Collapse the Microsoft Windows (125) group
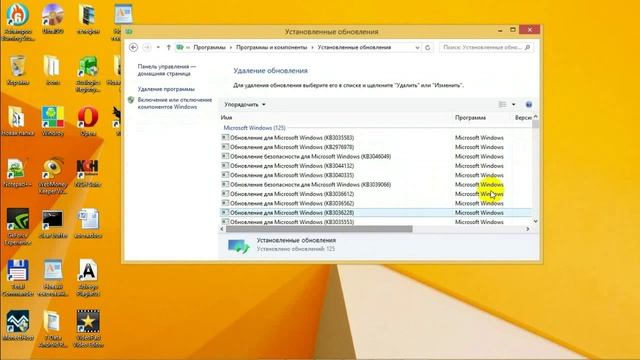This screenshot has height=360, width=640. 254,128
